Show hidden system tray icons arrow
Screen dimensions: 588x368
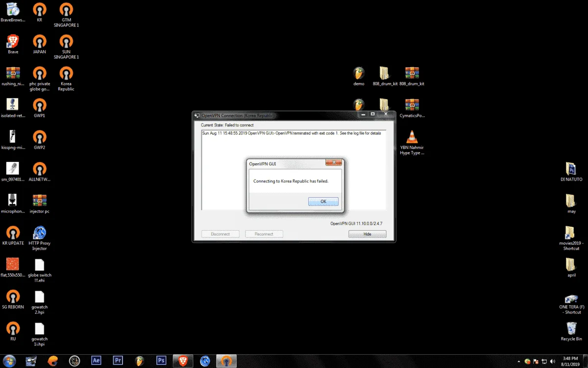[519, 361]
